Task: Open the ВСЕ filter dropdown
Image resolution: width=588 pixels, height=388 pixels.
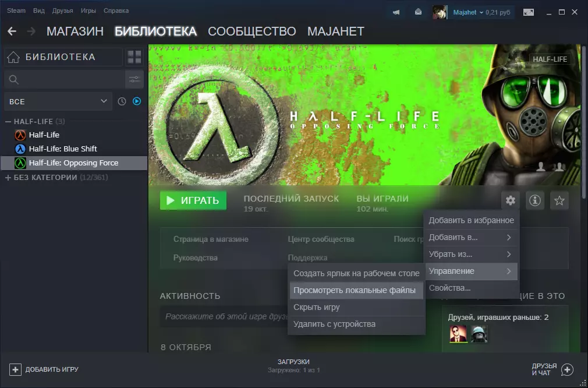Action: click(x=58, y=101)
